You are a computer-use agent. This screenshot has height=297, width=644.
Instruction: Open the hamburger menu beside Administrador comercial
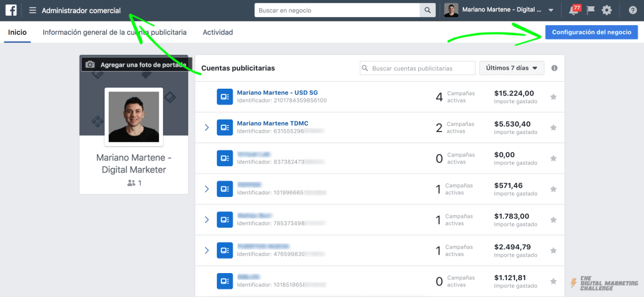(x=33, y=10)
